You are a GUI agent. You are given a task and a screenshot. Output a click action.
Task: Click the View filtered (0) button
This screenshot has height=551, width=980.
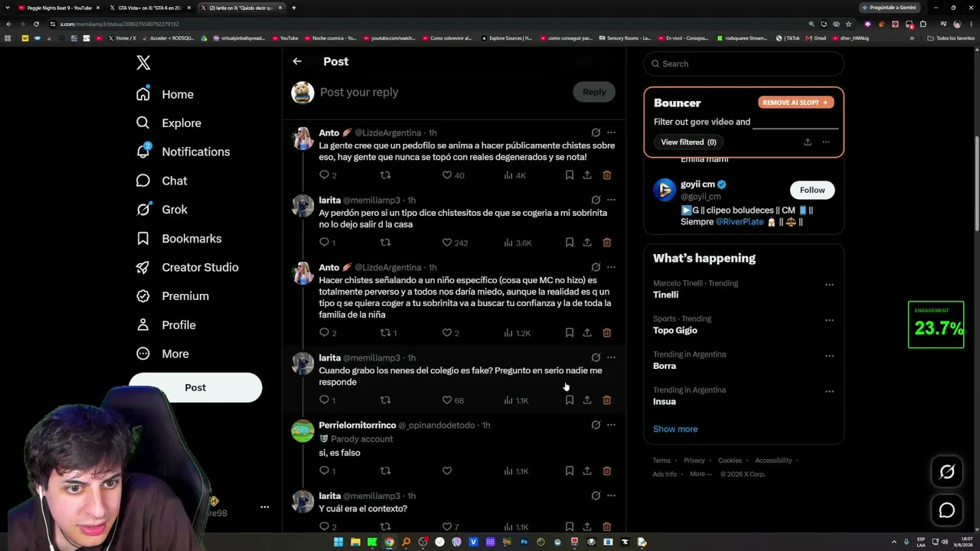coord(688,142)
